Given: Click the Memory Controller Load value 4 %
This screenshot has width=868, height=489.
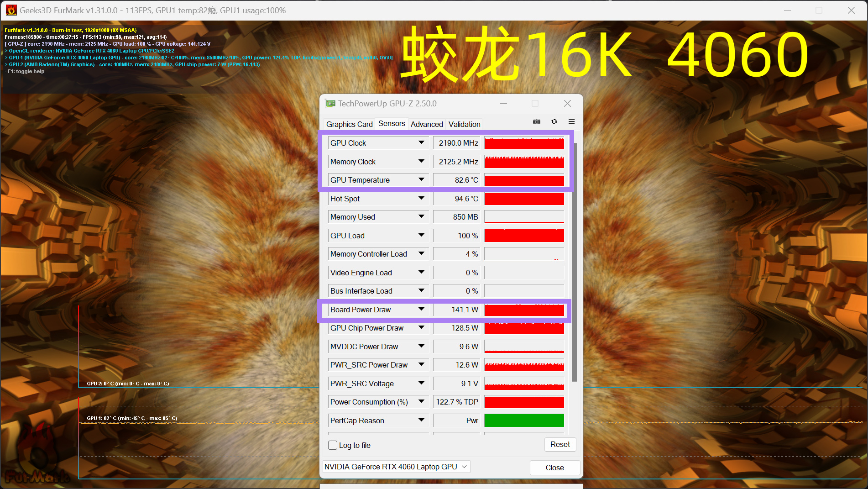Looking at the screenshot, I should pos(456,254).
